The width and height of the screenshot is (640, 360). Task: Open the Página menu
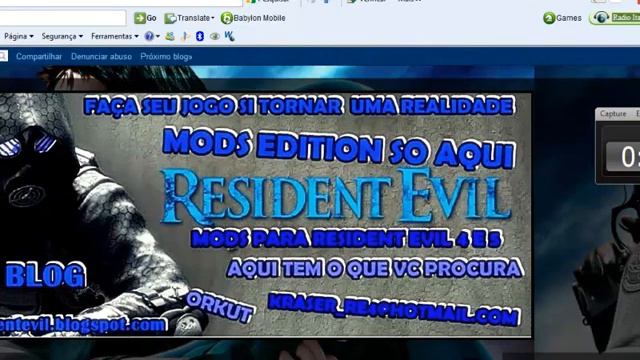19,36
